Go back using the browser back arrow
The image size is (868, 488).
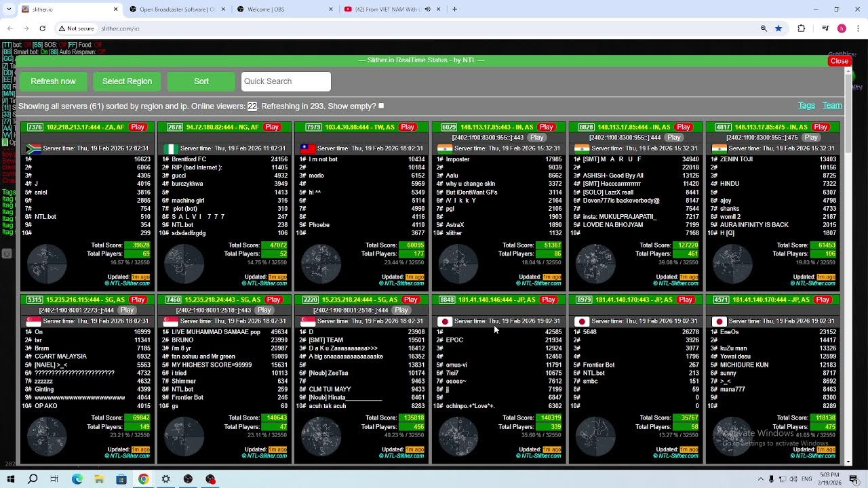click(x=10, y=28)
